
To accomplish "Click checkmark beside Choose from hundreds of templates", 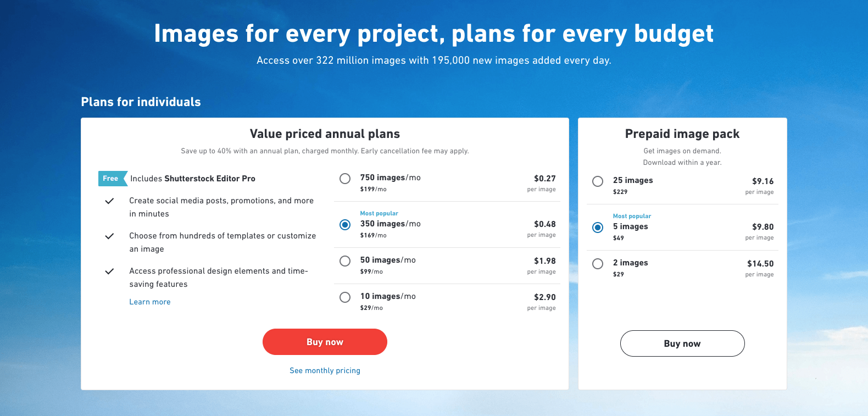I will point(109,236).
